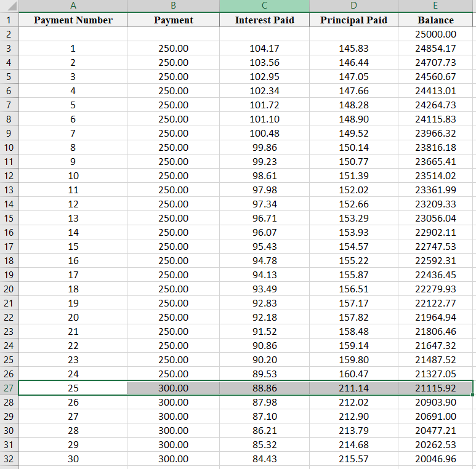Select the "Interest Paid" header cell

[x=264, y=20]
